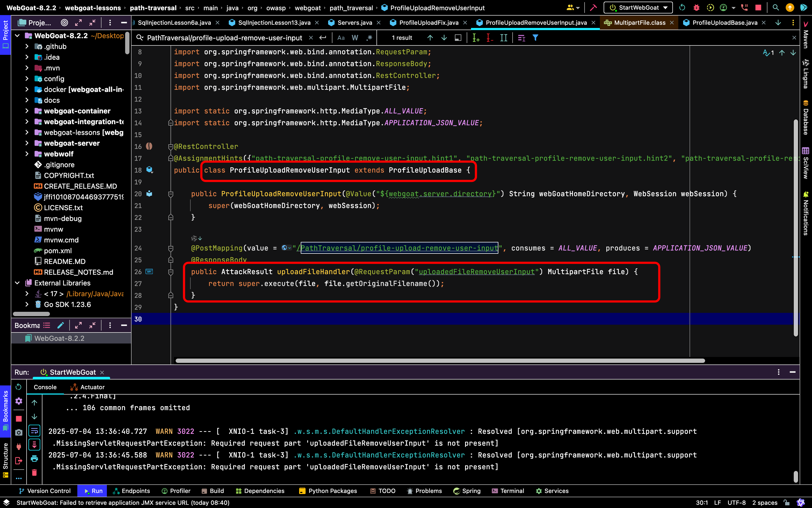Open Version Control tool window
Screen dimensions: 812x508
point(45,491)
